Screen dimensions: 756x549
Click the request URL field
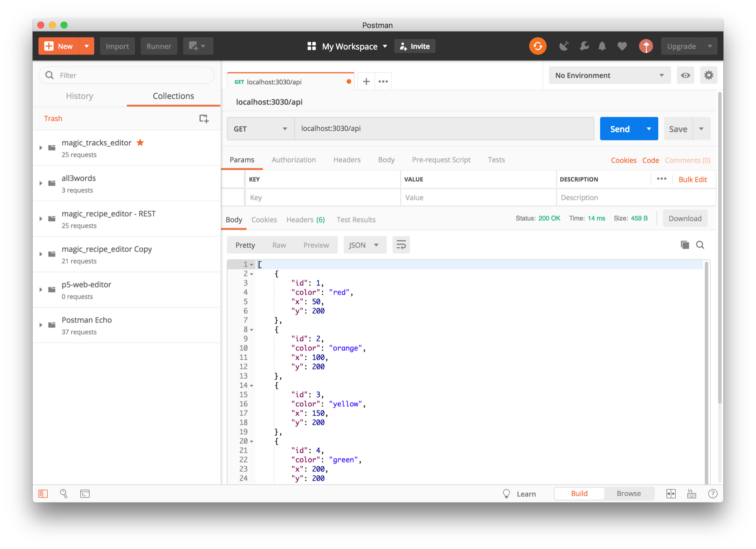pos(444,129)
